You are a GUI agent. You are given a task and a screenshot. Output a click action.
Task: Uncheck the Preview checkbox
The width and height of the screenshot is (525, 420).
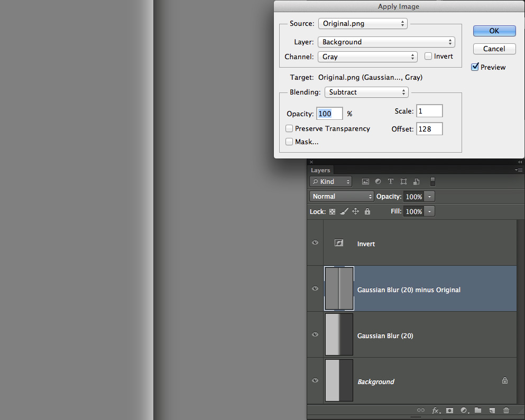coord(475,67)
